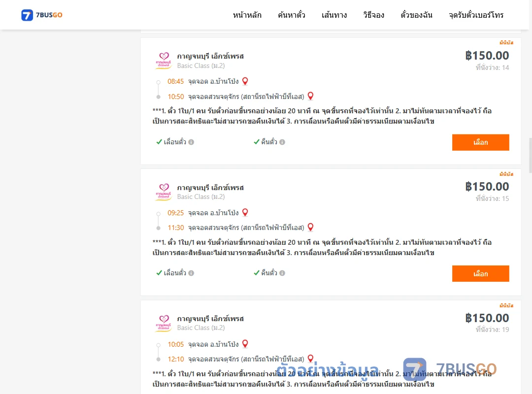Click the มินิบัส tag on the 09:25 card
The image size is (532, 394).
click(506, 174)
